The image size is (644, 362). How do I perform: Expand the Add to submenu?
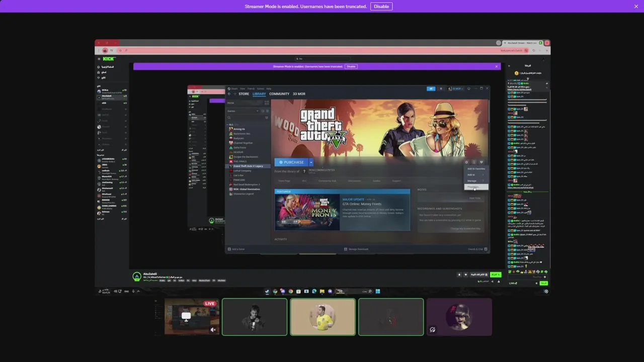[x=476, y=174]
